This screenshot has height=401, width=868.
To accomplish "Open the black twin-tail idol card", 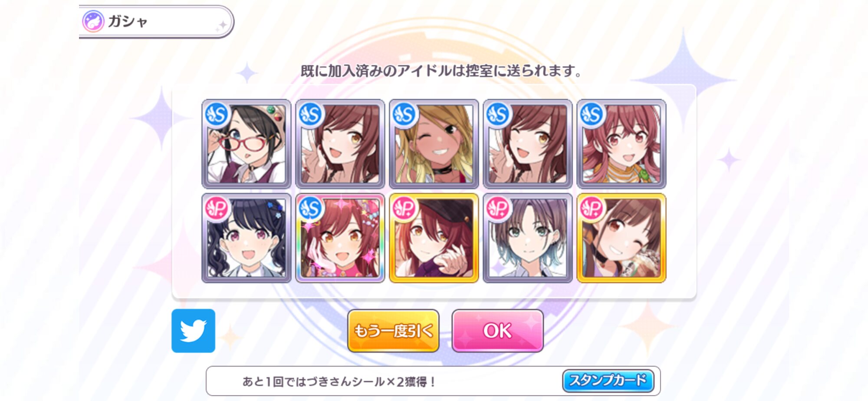I will click(247, 239).
